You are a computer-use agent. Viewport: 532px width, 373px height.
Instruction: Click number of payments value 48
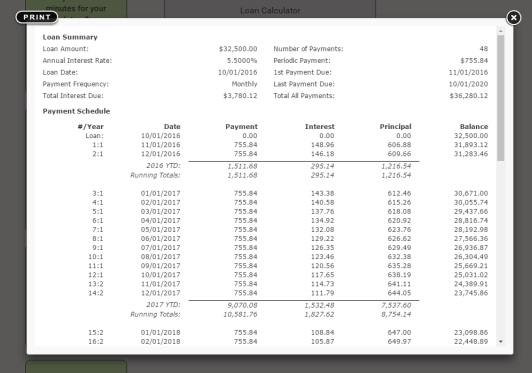(483, 49)
